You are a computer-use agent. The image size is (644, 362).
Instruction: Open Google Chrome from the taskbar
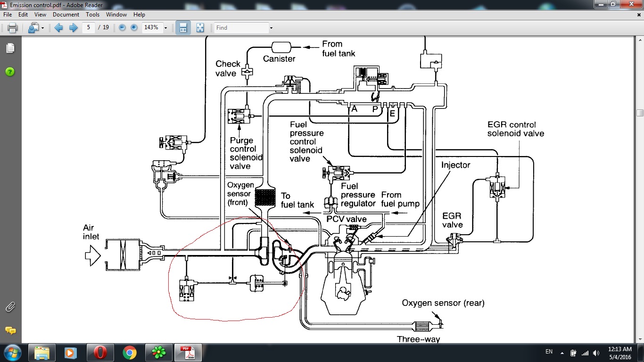pos(129,353)
